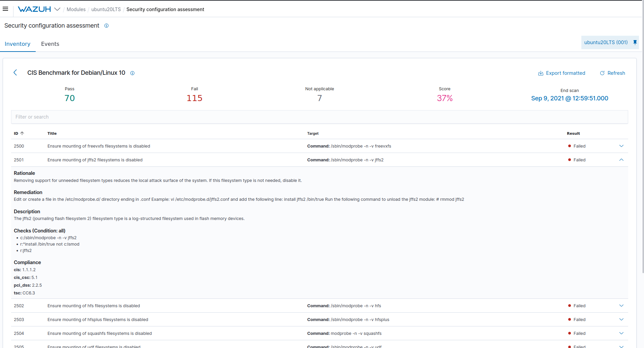Open the Wazuh app switcher dropdown arrow

click(57, 9)
